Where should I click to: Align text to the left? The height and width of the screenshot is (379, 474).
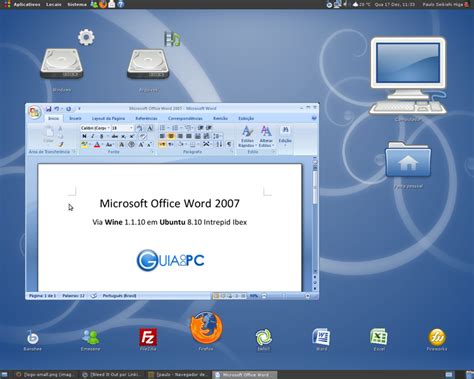pyautogui.click(x=162, y=136)
